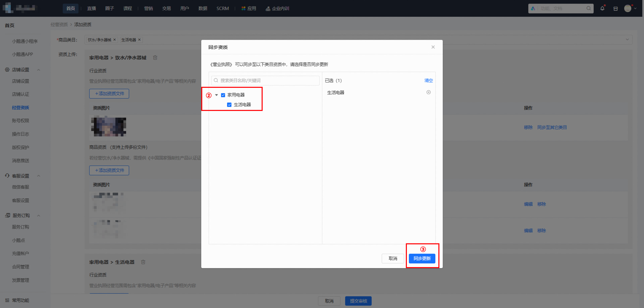
Task: Open 消息推送 in sidebar
Action: (x=20, y=161)
